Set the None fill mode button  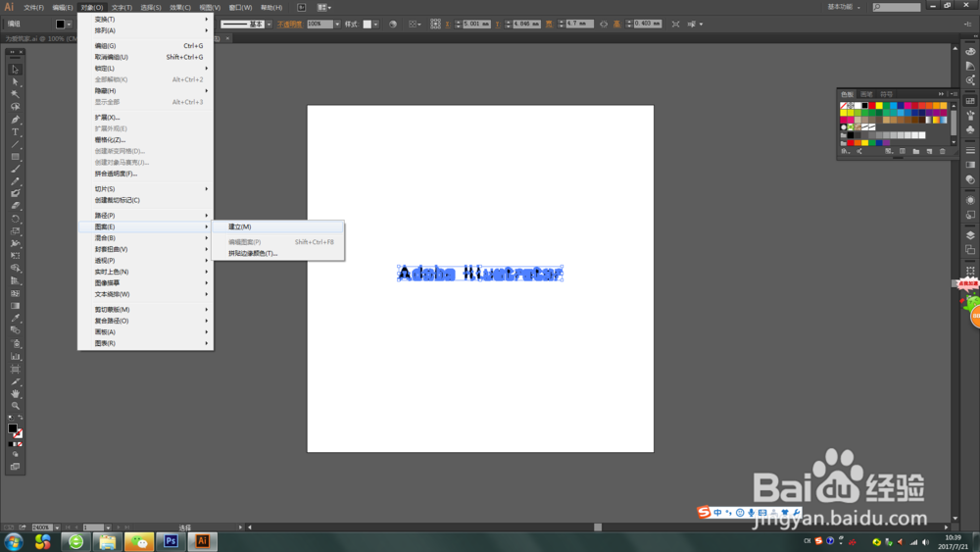click(x=20, y=444)
